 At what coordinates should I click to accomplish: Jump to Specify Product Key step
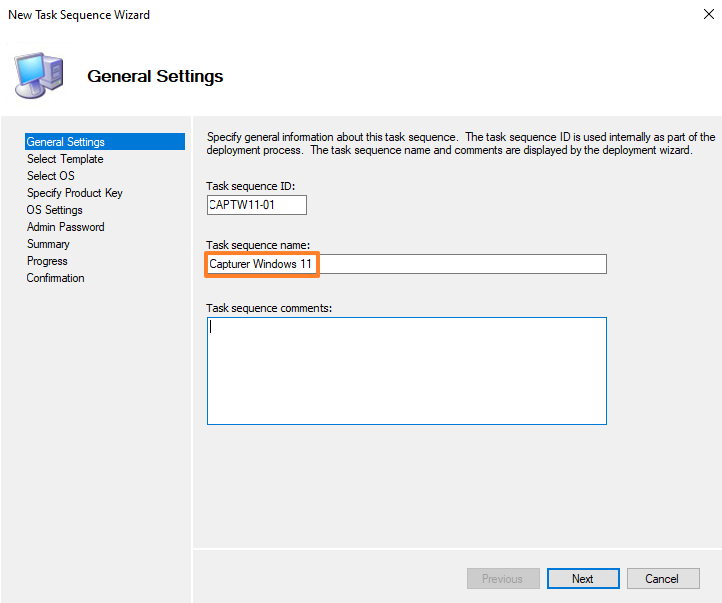coord(75,193)
